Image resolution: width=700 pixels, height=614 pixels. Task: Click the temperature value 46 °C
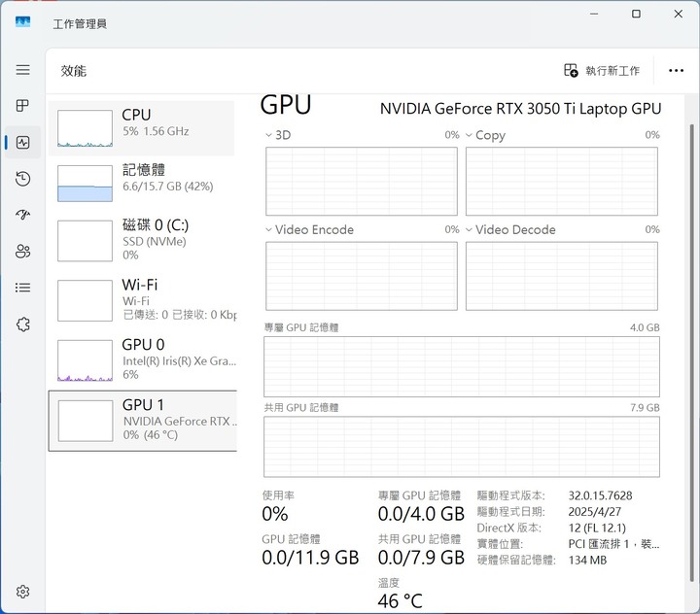400,601
